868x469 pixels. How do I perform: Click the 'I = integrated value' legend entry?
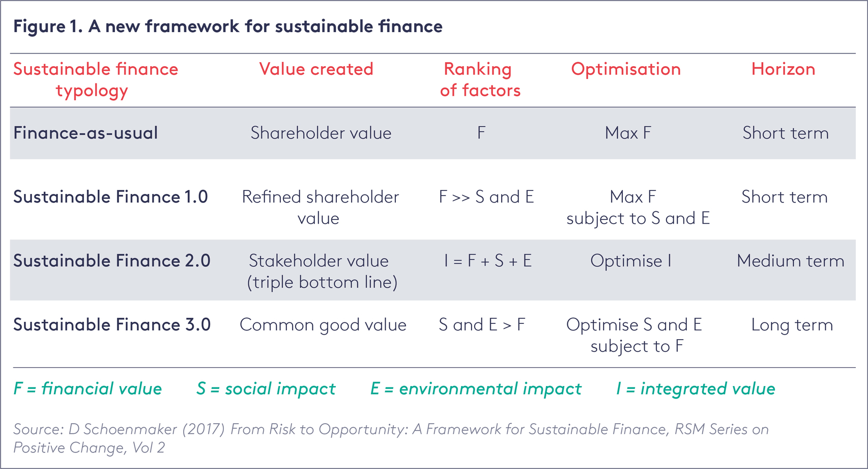pyautogui.click(x=696, y=389)
